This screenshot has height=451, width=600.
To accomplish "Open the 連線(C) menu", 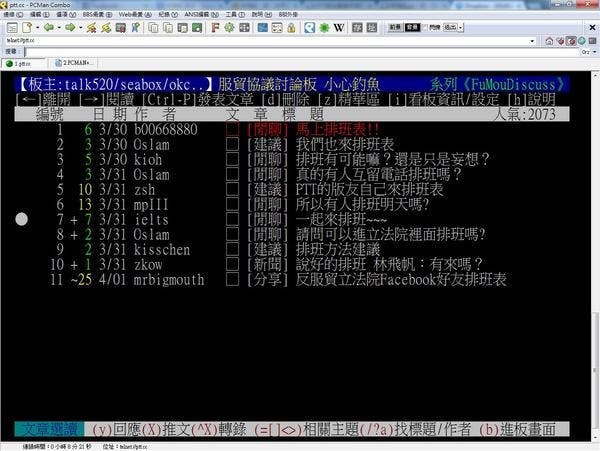I will coord(13,14).
